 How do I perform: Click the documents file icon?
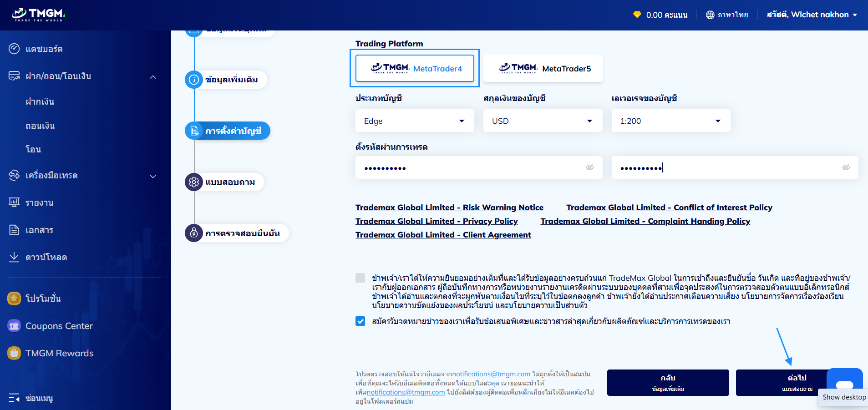(14, 230)
